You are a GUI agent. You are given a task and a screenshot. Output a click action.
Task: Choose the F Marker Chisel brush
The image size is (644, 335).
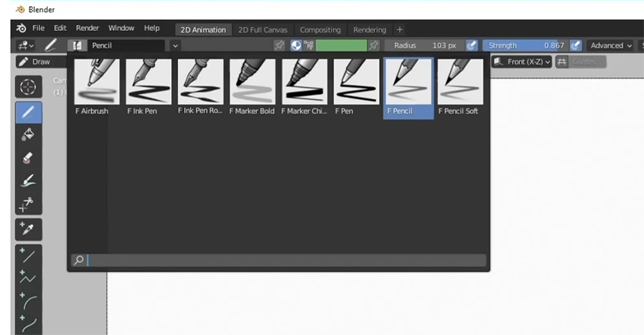point(305,87)
